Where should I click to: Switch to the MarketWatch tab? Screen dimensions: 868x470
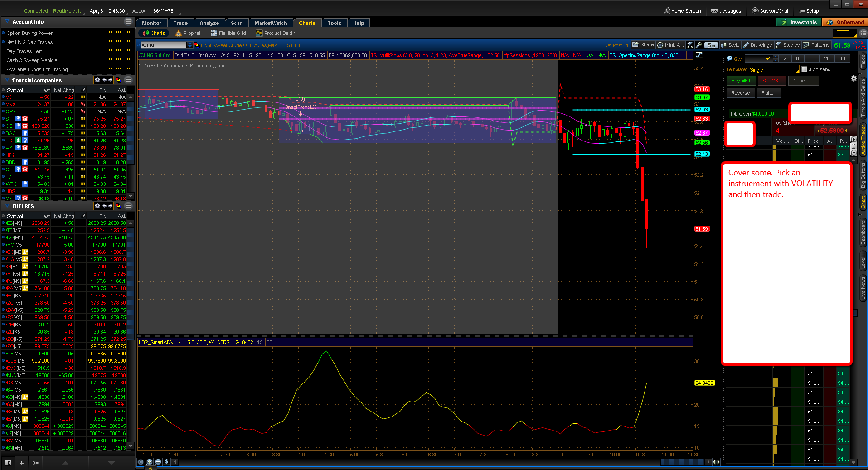271,23
